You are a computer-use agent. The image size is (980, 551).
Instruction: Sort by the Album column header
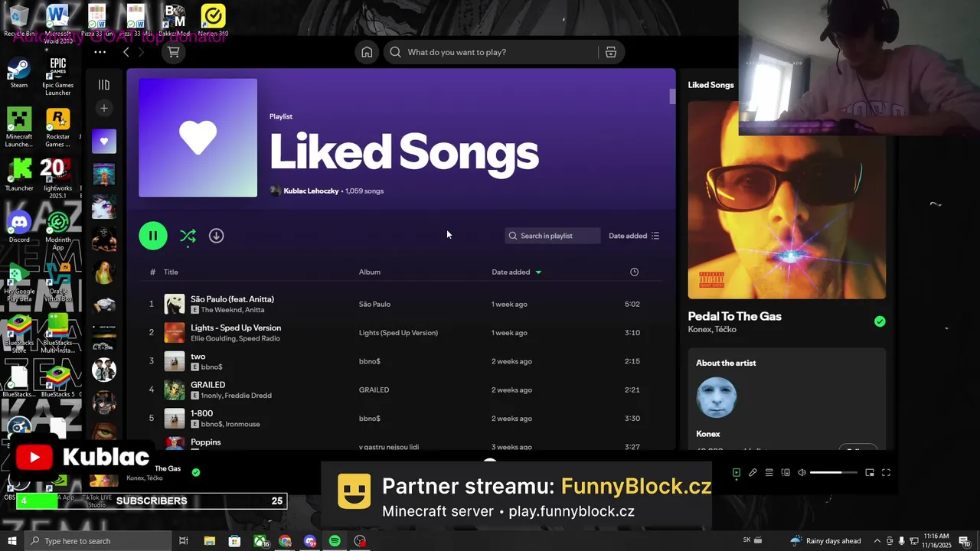tap(370, 272)
